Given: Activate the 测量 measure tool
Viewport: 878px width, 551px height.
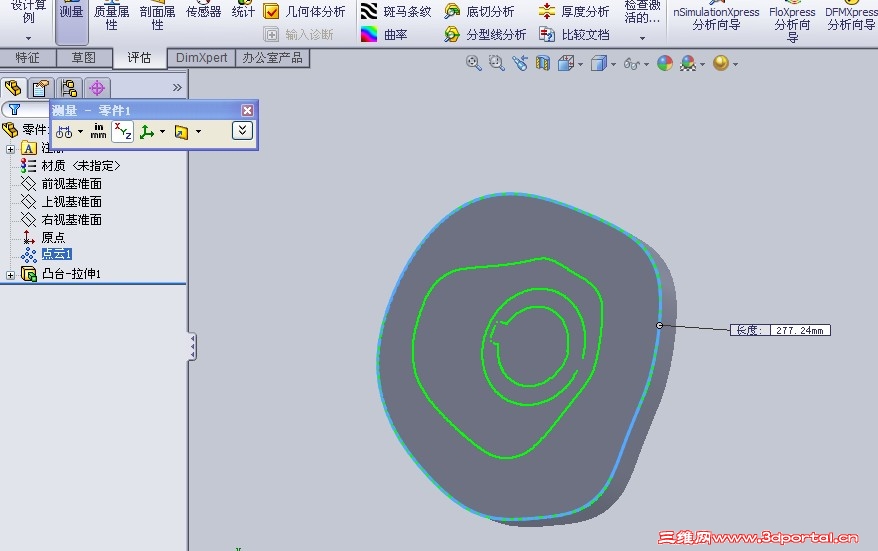Looking at the screenshot, I should point(71,20).
